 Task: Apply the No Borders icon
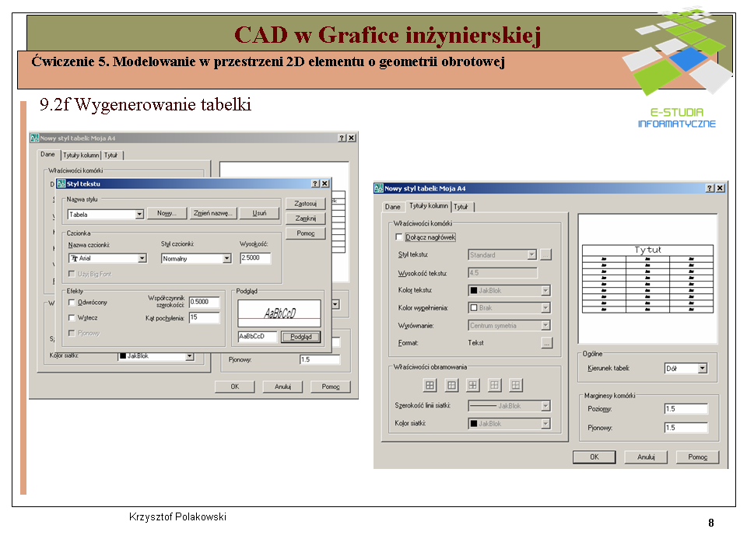[x=494, y=385]
